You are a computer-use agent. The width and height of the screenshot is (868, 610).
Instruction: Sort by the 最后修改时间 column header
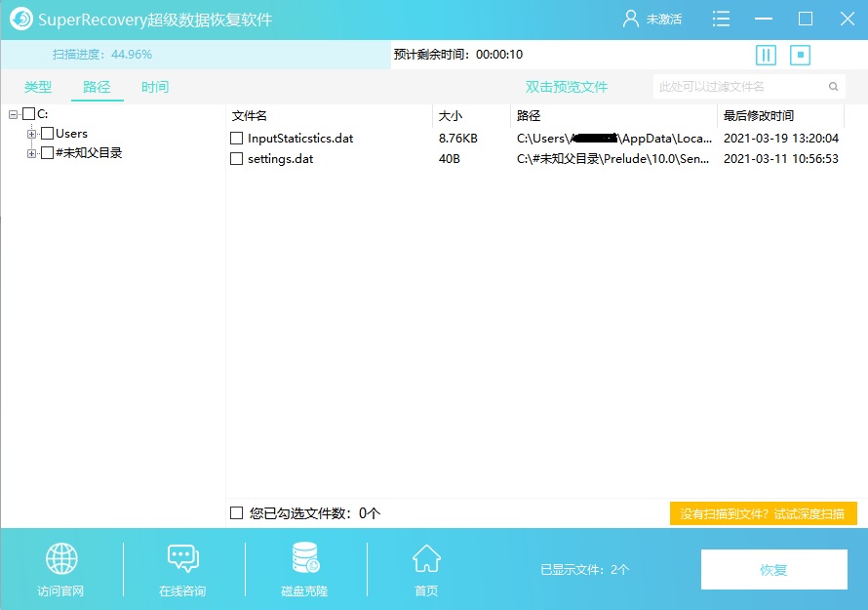[780, 116]
